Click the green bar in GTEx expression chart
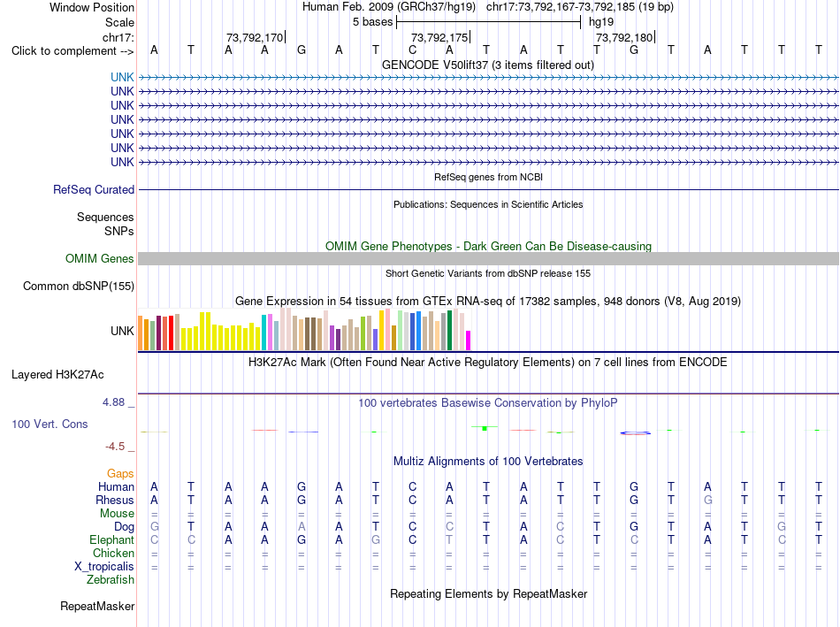The width and height of the screenshot is (840, 627). pos(450,331)
